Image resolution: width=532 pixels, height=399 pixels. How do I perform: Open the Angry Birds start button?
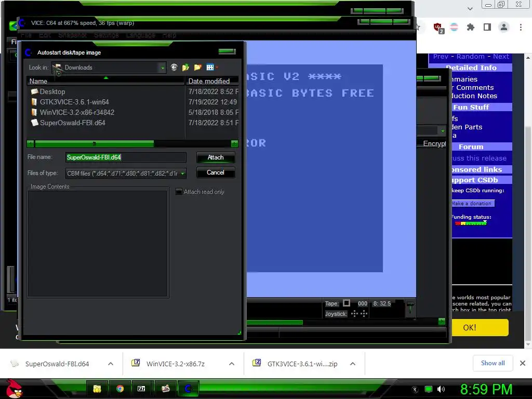tap(14, 389)
